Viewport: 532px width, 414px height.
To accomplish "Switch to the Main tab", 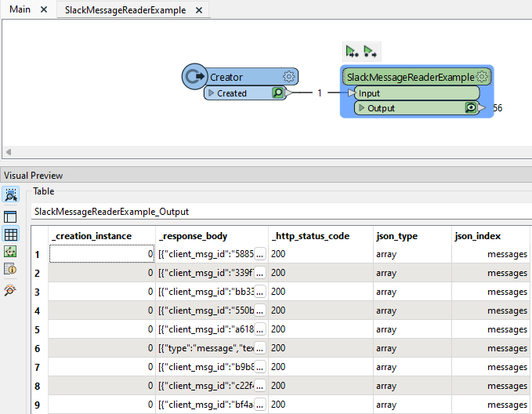I will click(x=20, y=9).
